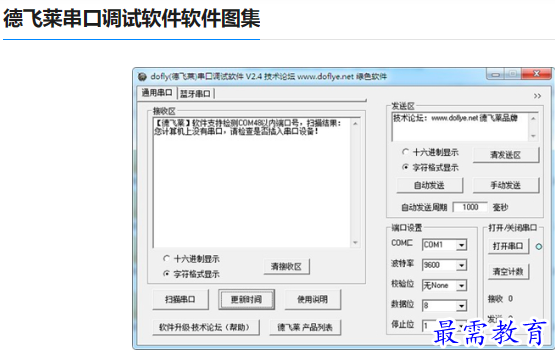Click the dofly app icon in title bar
Screen dimensions: 555x364
(x=142, y=76)
